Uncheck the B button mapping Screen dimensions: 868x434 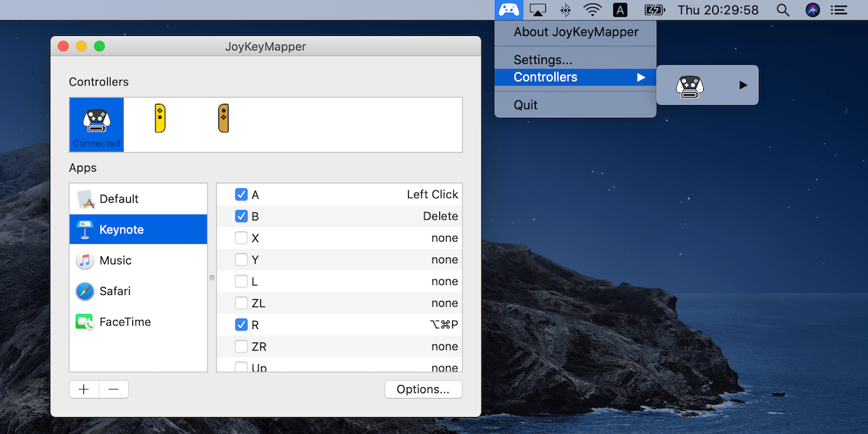coord(241,216)
